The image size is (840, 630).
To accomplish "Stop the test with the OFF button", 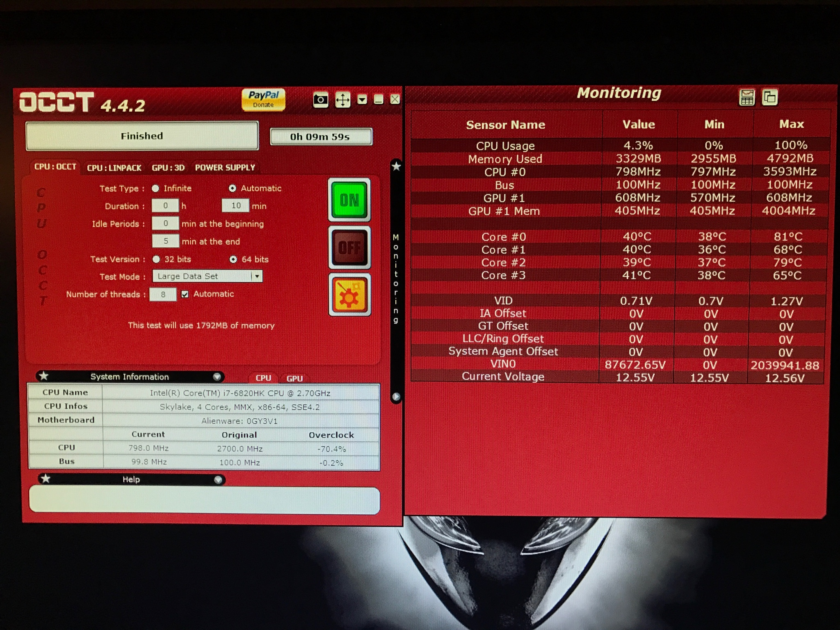I will (x=349, y=248).
